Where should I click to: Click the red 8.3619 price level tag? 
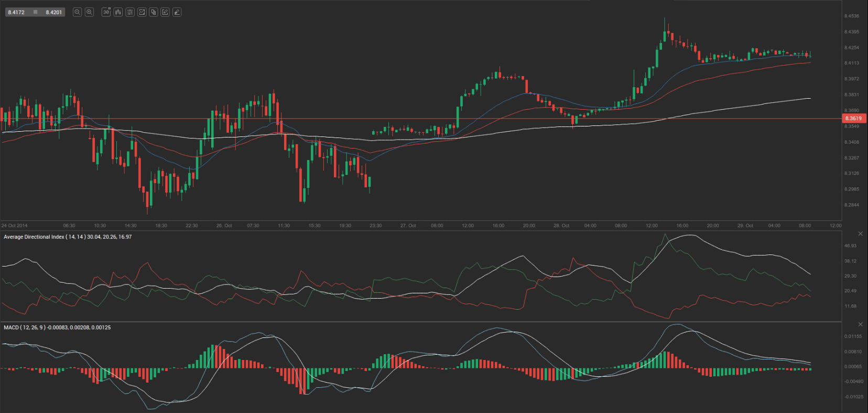(853, 119)
